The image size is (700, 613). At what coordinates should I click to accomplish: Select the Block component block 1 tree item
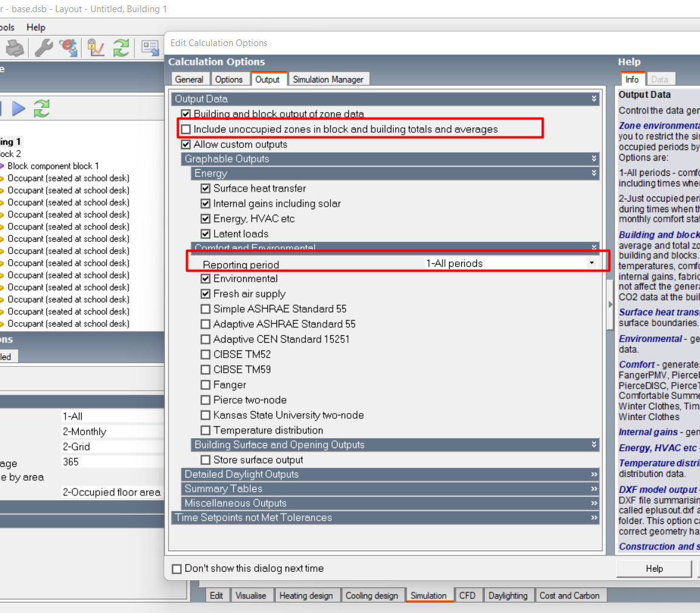click(53, 166)
